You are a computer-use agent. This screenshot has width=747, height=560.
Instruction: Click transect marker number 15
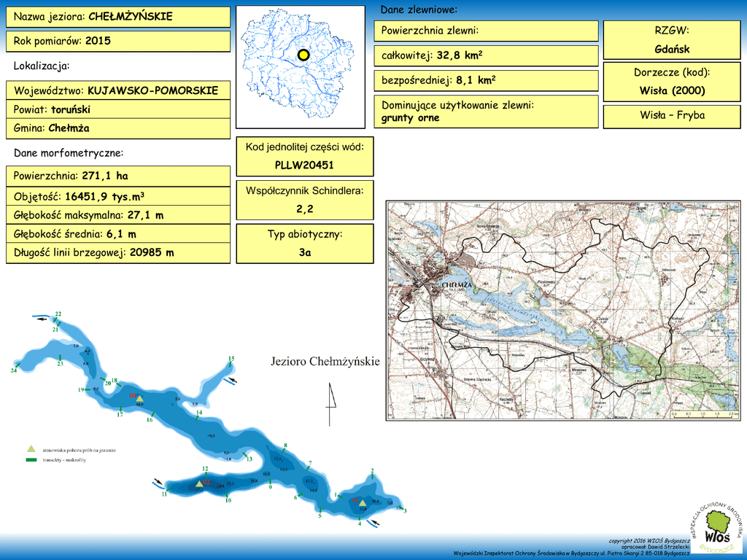pos(231,359)
